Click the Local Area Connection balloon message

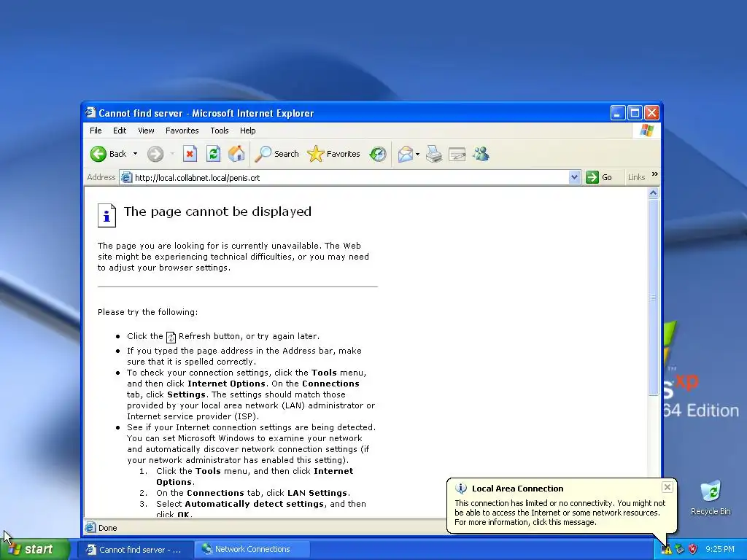point(560,513)
